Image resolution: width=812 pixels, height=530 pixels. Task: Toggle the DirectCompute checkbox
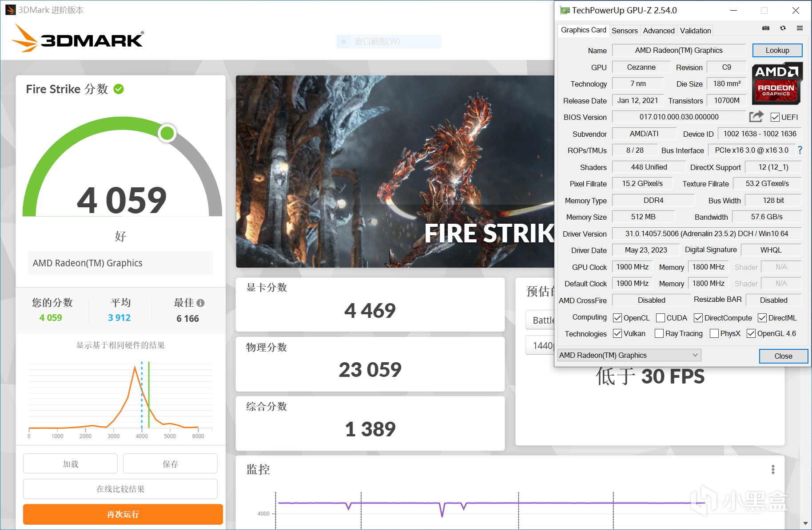(698, 318)
